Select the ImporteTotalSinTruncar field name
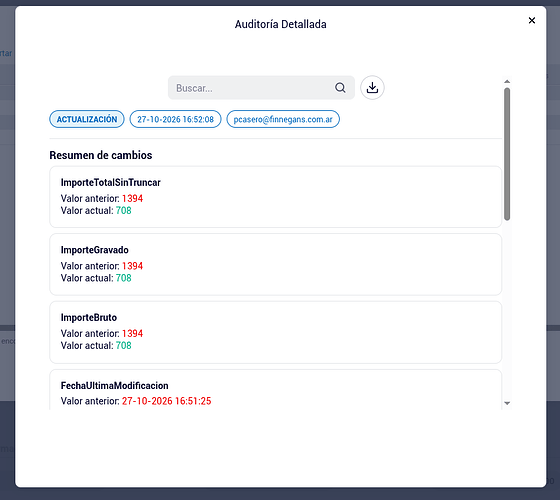Image resolution: width=560 pixels, height=500 pixels. pos(111,182)
